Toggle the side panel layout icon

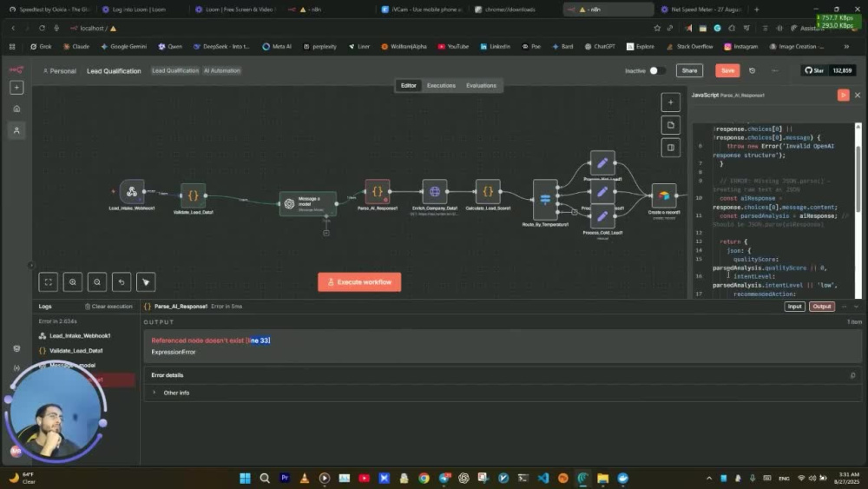(x=670, y=148)
